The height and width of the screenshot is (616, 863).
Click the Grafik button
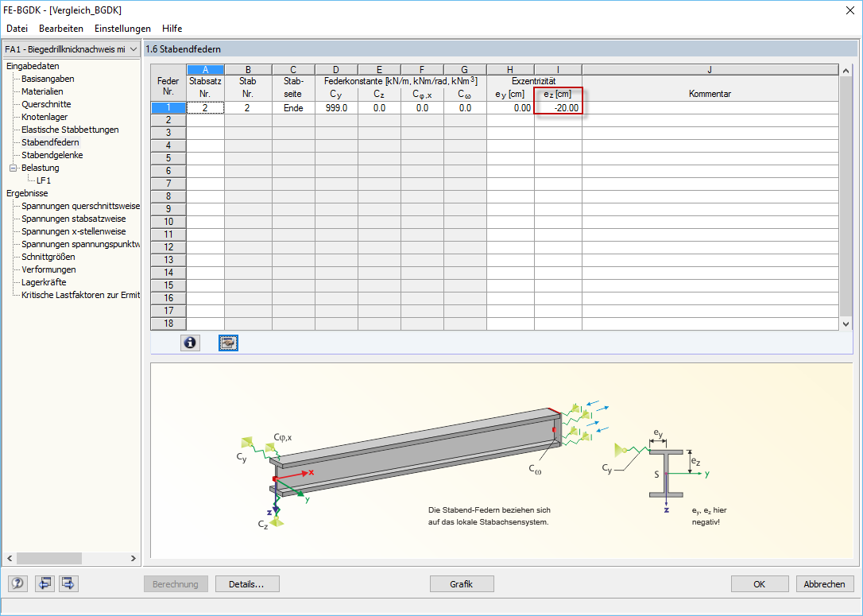pos(461,584)
